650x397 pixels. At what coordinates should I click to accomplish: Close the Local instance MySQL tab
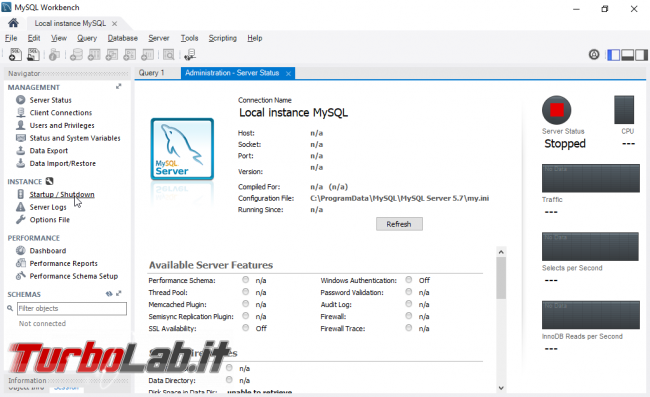point(114,24)
